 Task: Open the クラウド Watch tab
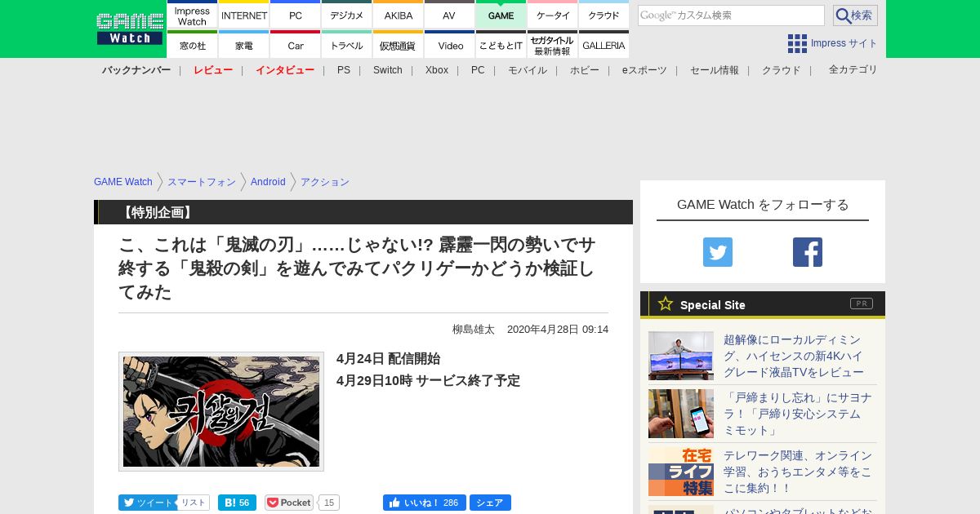pos(604,15)
